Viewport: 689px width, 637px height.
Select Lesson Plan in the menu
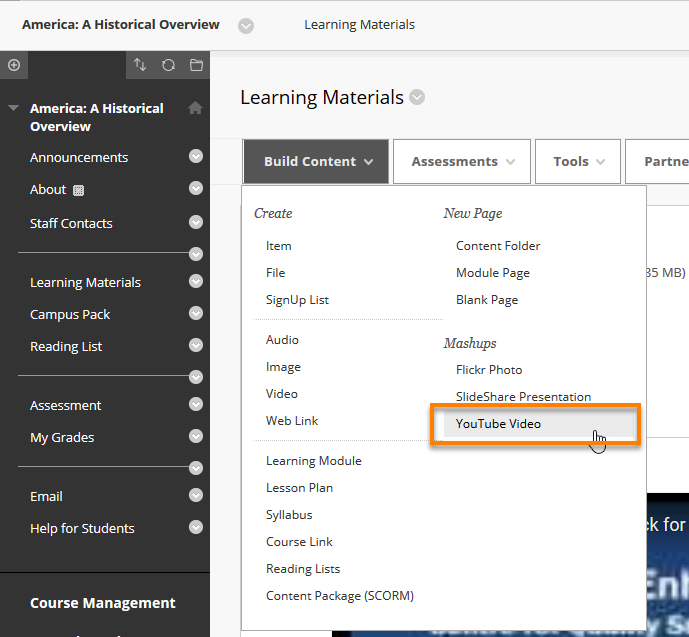tap(299, 488)
